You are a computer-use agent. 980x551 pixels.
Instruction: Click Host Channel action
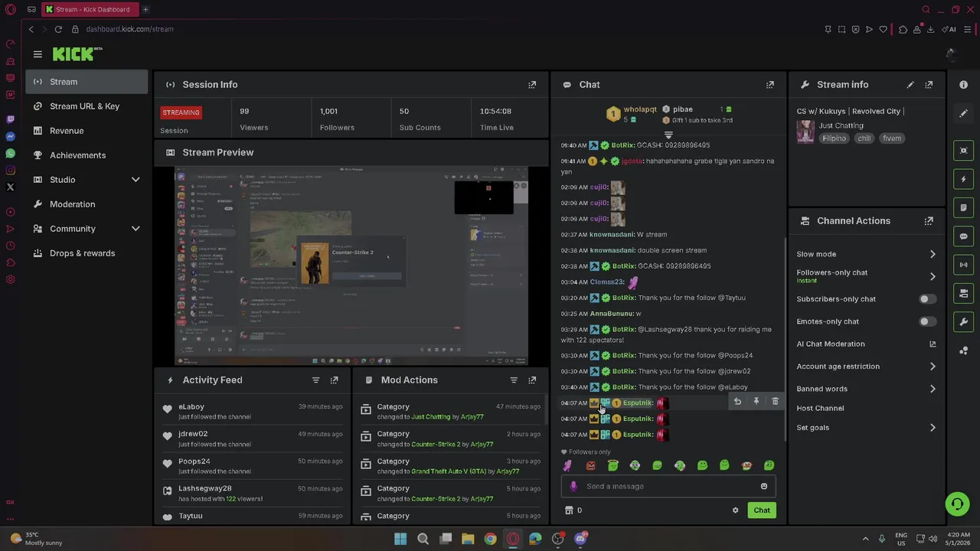[x=820, y=409]
